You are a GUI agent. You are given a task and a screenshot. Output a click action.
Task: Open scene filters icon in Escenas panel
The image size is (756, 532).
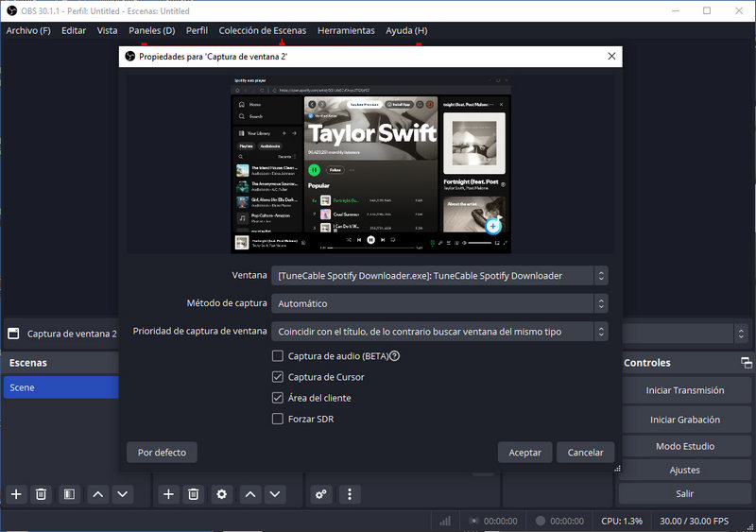[x=69, y=494]
